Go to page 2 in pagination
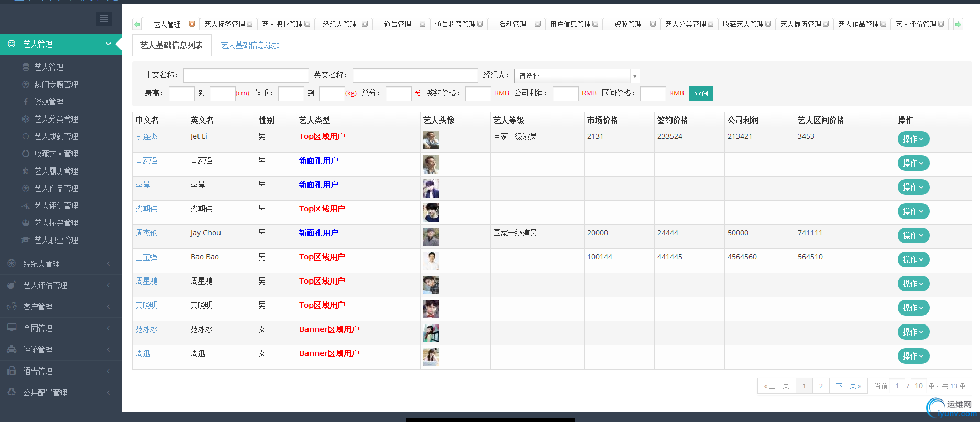 coord(821,386)
